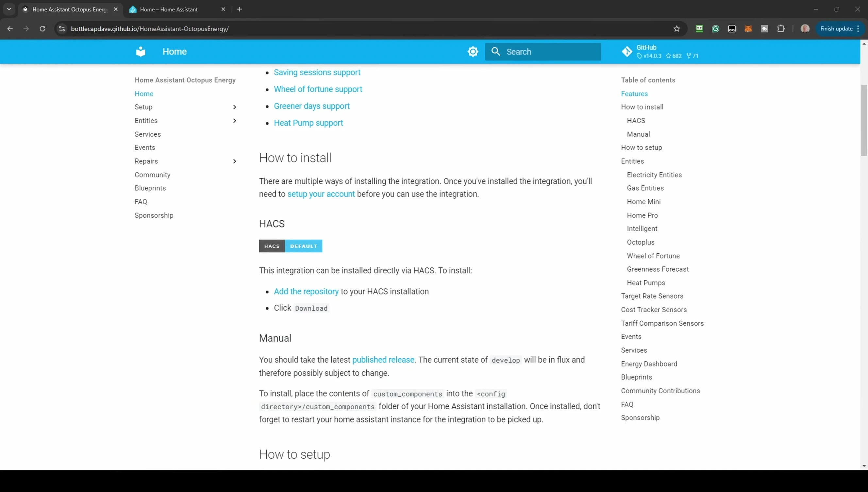
Task: Click the docs book logo icon
Action: click(x=141, y=51)
